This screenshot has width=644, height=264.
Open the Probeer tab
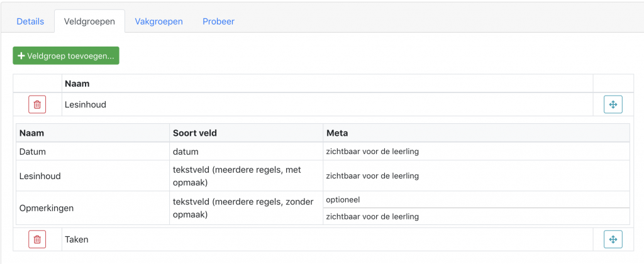[218, 21]
